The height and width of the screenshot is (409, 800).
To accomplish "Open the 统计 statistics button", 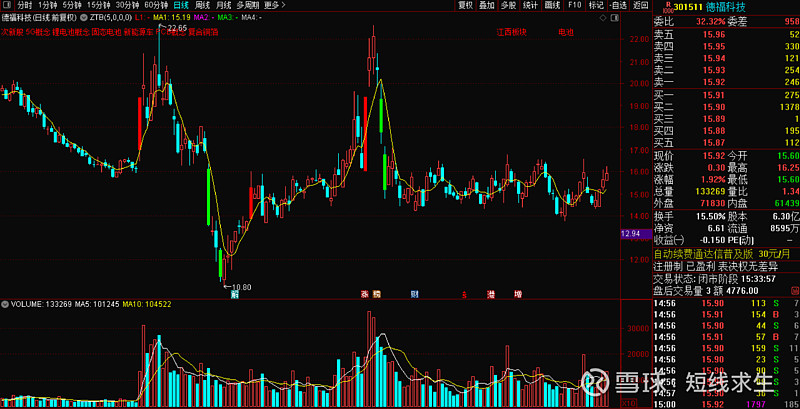I will pyautogui.click(x=531, y=6).
